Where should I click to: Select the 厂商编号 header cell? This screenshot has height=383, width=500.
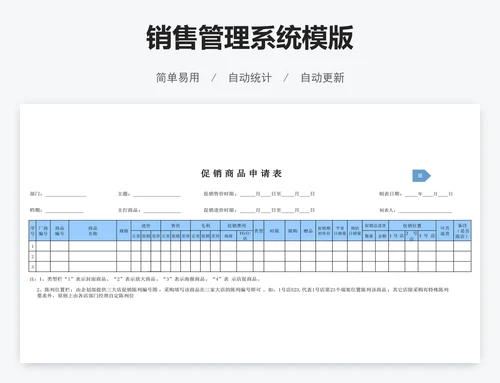pos(43,231)
